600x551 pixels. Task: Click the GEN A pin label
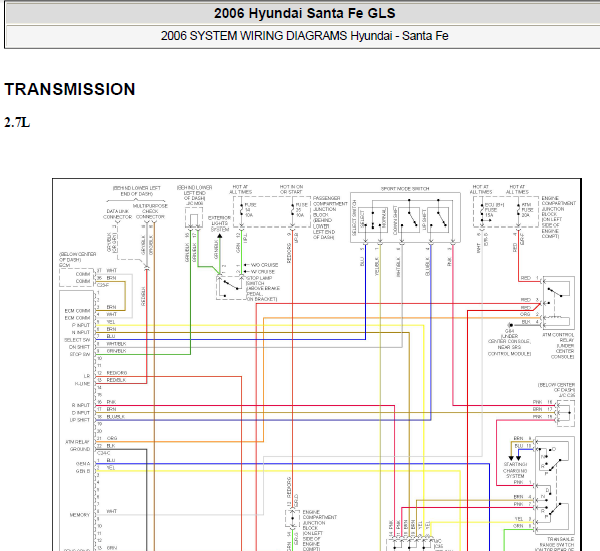point(83,464)
